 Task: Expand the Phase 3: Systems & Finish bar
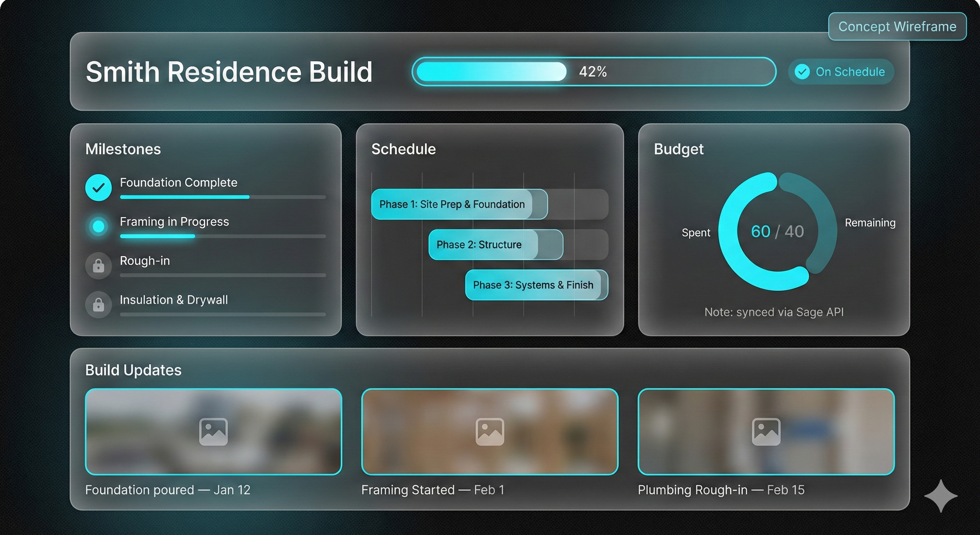point(534,285)
